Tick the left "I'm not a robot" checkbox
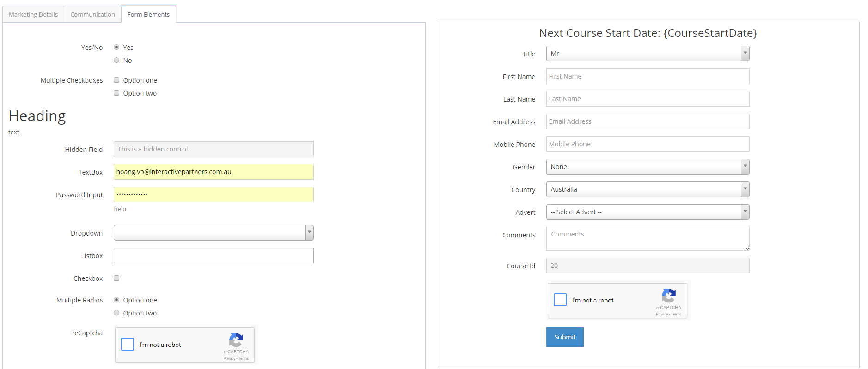868x369 pixels. point(128,344)
